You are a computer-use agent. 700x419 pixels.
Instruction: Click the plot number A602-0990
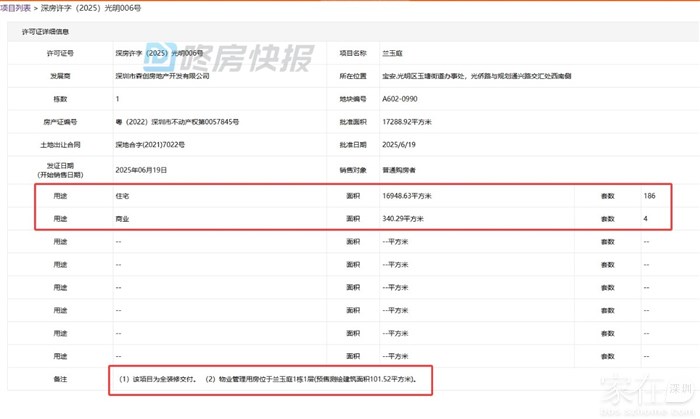[x=403, y=99]
